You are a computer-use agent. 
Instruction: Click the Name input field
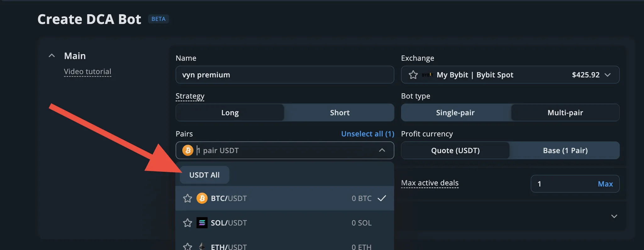pos(285,75)
